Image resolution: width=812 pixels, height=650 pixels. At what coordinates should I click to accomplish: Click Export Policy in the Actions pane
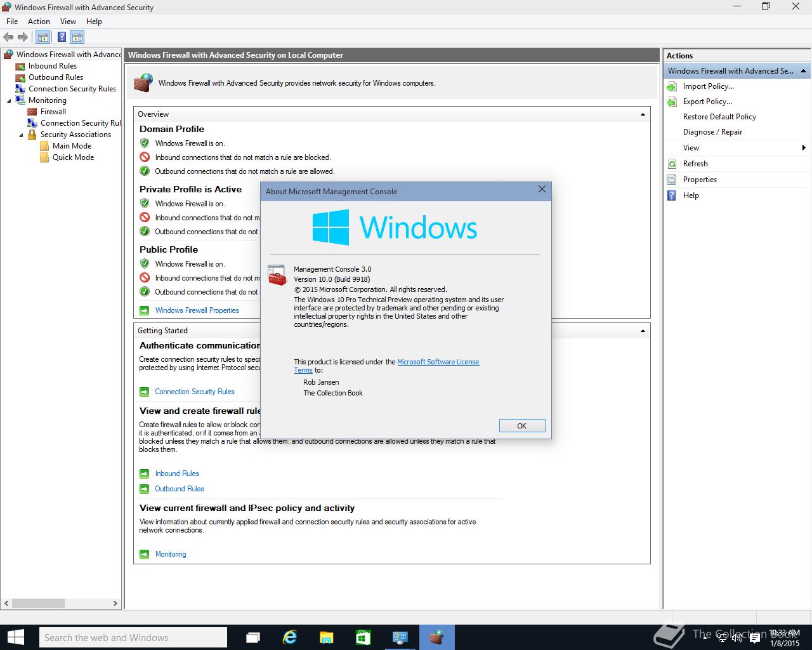tap(707, 102)
